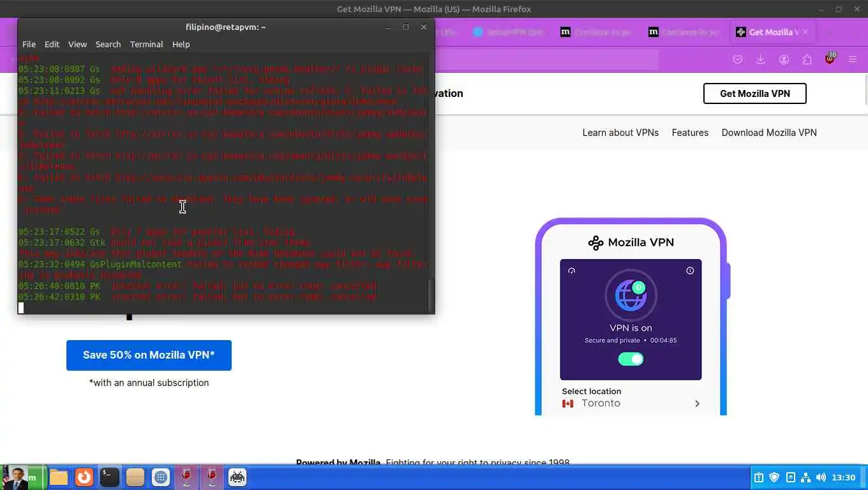
Task: Close the Get Mozilla VPN tab
Action: (805, 32)
